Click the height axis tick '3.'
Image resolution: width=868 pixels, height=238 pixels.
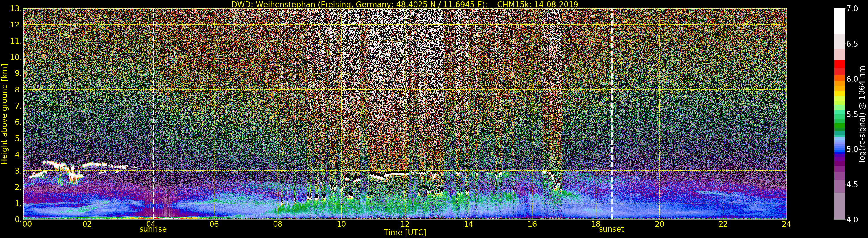coord(18,171)
